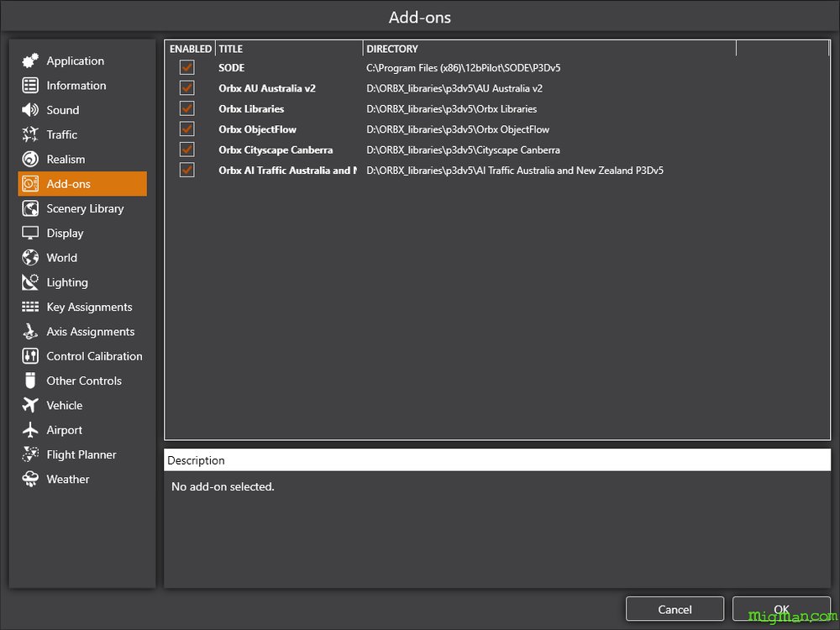The height and width of the screenshot is (630, 840).
Task: Click the Control Calibration sliders icon
Action: 30,356
